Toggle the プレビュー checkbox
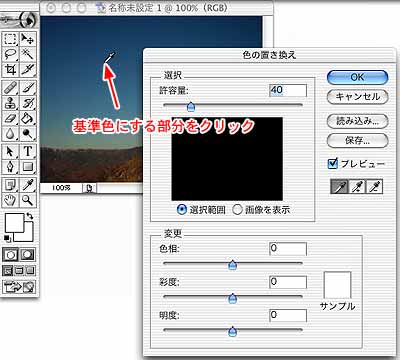 (333, 164)
